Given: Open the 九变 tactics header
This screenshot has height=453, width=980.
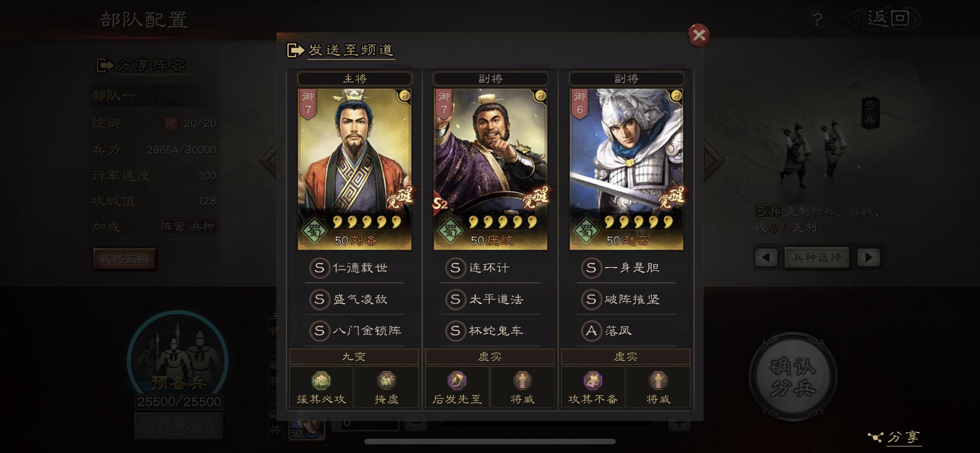Looking at the screenshot, I should pos(354,357).
